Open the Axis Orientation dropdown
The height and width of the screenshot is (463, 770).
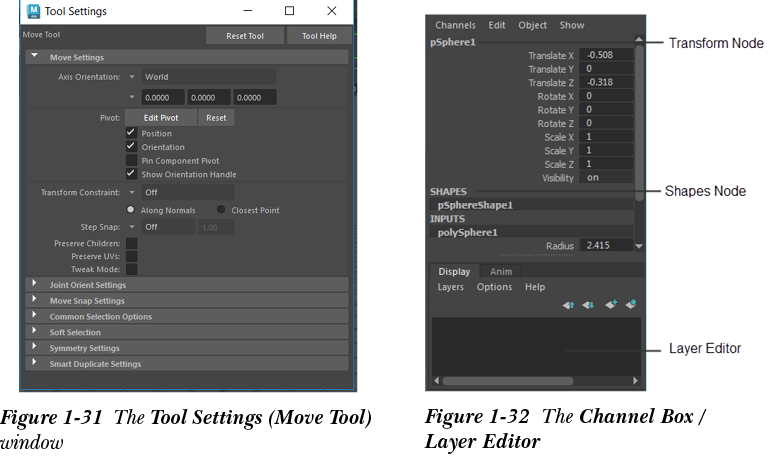click(131, 76)
